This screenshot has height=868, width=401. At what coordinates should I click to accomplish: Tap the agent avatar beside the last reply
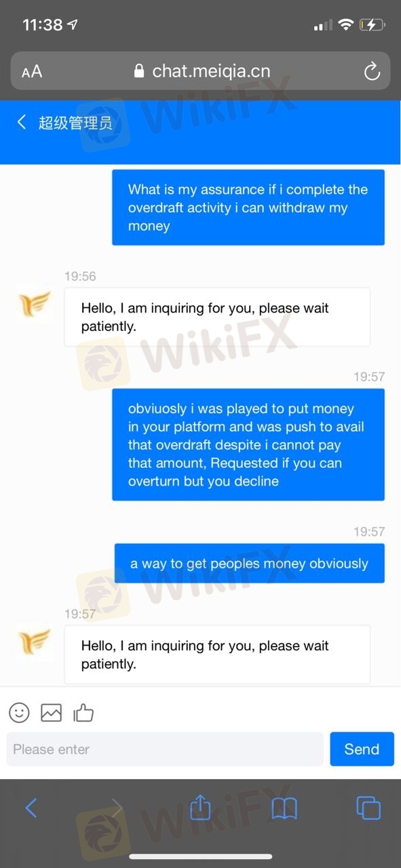[34, 642]
